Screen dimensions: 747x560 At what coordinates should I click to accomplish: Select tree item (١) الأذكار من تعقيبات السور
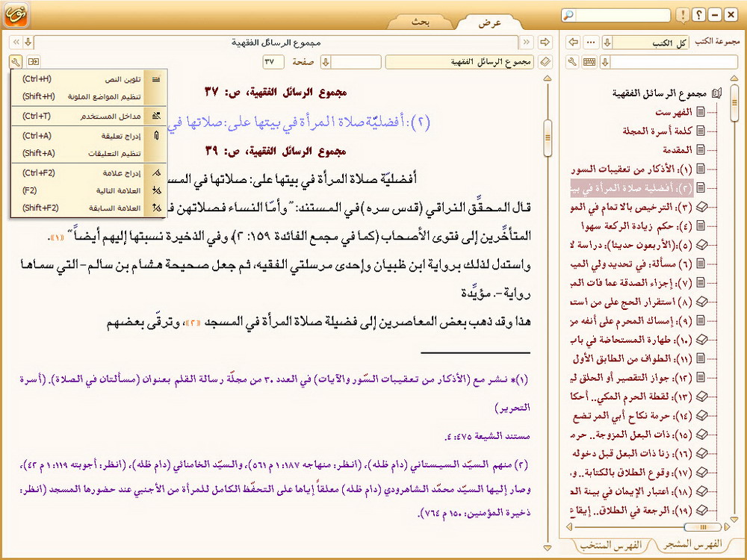[x=631, y=169]
